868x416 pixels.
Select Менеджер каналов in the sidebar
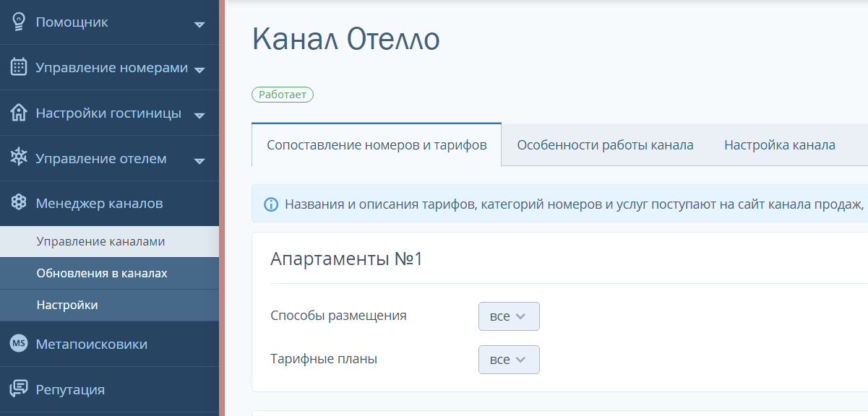point(109,204)
